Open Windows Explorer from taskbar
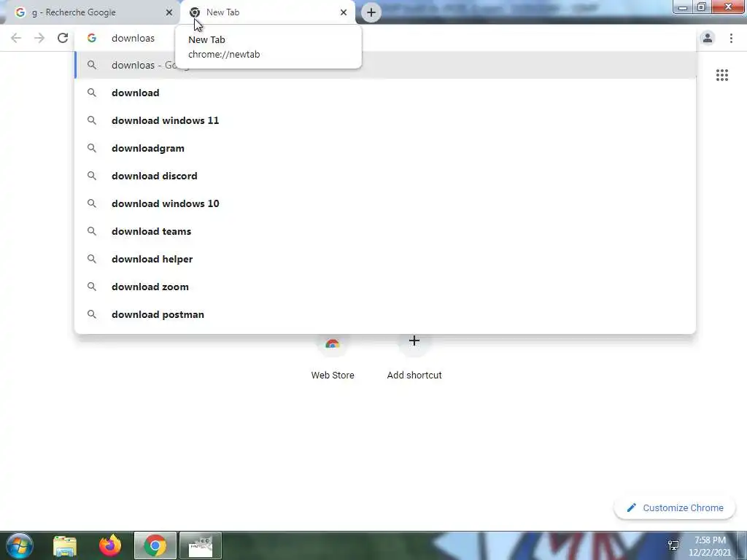 tap(65, 545)
